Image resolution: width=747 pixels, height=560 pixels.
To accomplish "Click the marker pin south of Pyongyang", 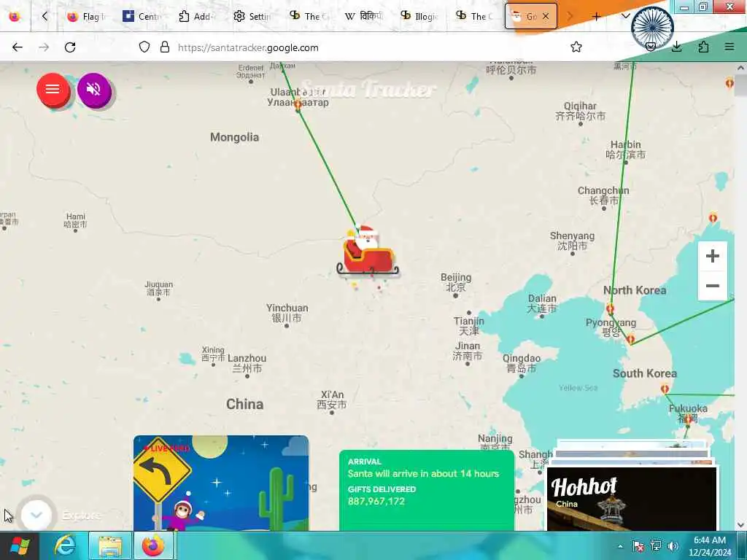I will coord(631,339).
